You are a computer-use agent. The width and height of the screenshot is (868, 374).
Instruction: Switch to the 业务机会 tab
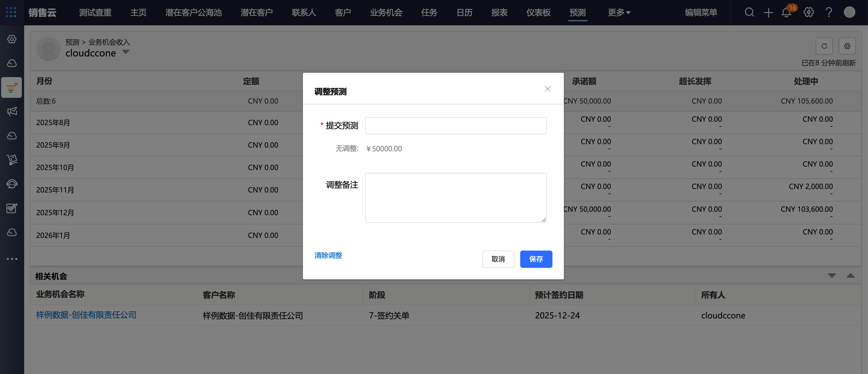pyautogui.click(x=386, y=13)
